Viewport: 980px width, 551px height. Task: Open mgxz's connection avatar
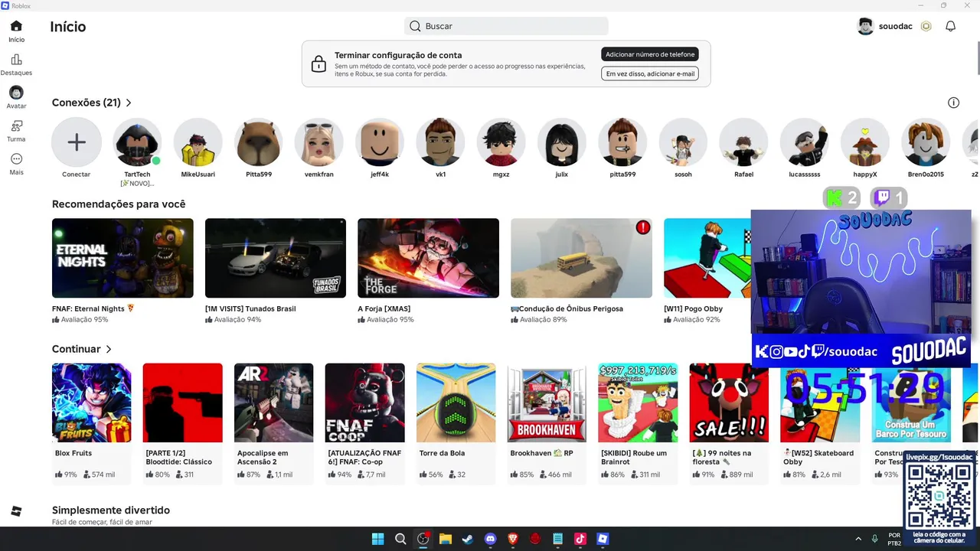pos(501,142)
